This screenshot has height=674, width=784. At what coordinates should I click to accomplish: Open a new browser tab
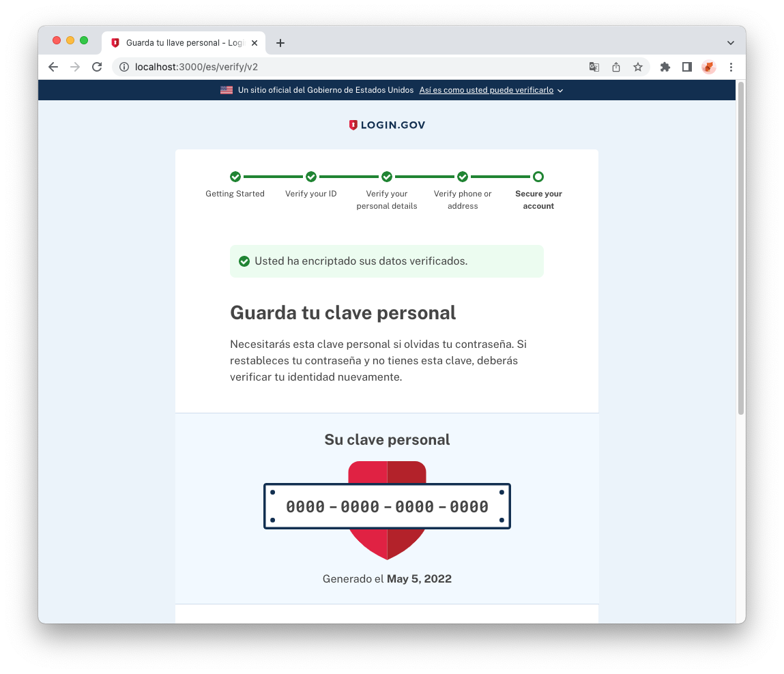(x=280, y=43)
